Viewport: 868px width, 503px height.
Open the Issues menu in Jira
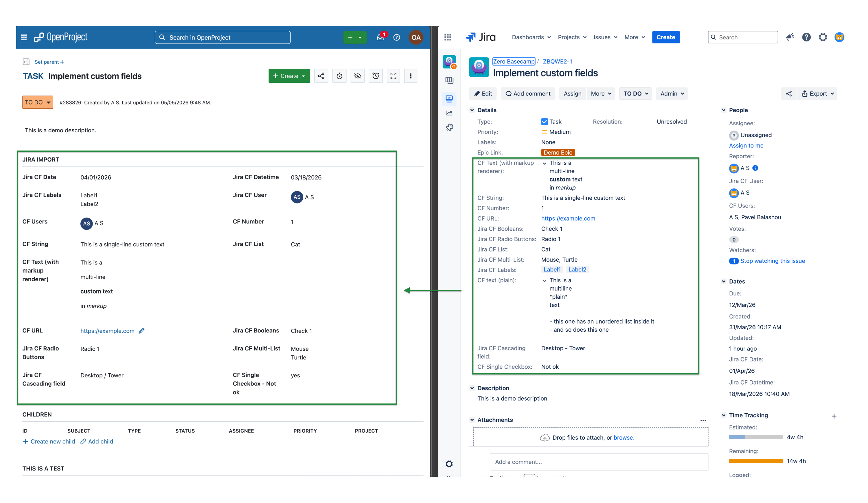606,37
